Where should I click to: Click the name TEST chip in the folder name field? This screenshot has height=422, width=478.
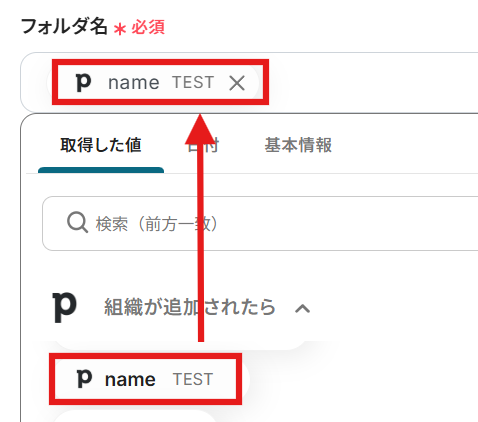154,82
